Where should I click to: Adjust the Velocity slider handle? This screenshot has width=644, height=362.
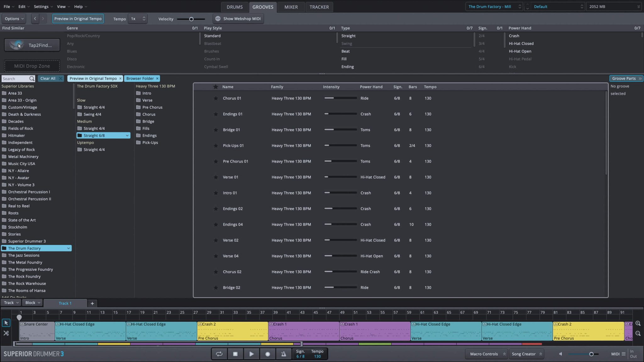(191, 19)
